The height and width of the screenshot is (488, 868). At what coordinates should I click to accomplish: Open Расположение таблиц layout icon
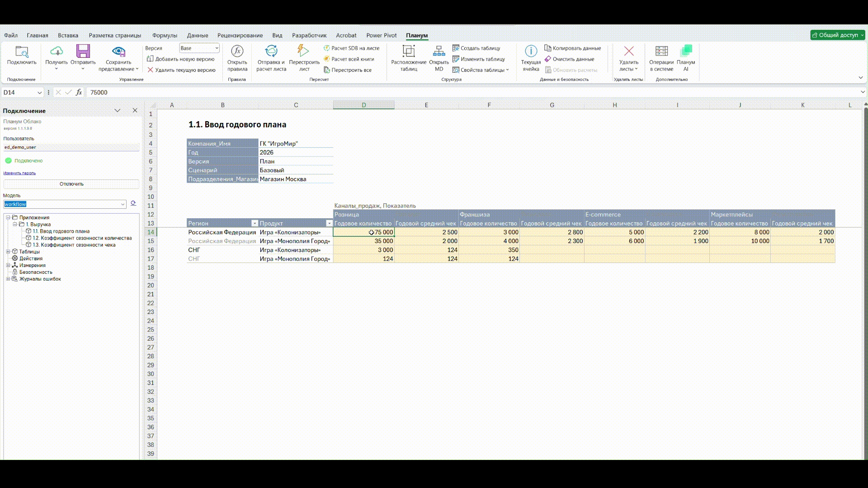click(x=408, y=52)
